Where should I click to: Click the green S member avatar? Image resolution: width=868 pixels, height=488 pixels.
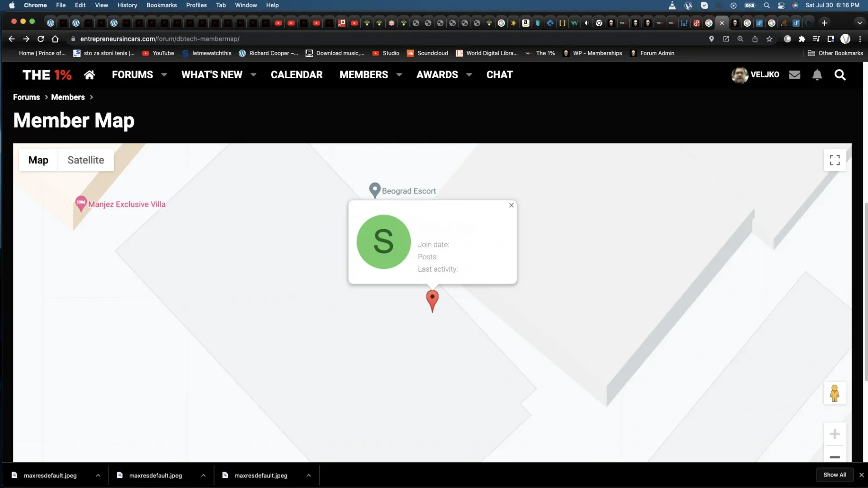point(384,242)
